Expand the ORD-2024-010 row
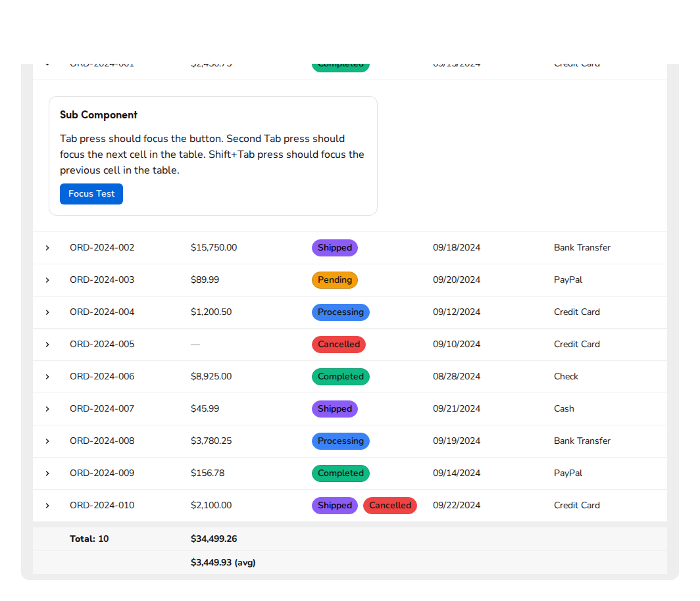This screenshot has width=700, height=601. point(47,505)
